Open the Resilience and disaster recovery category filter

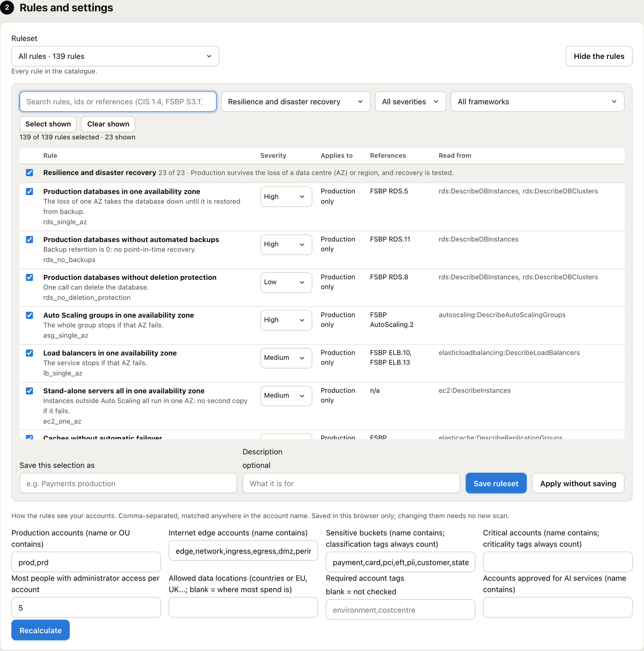tap(295, 102)
